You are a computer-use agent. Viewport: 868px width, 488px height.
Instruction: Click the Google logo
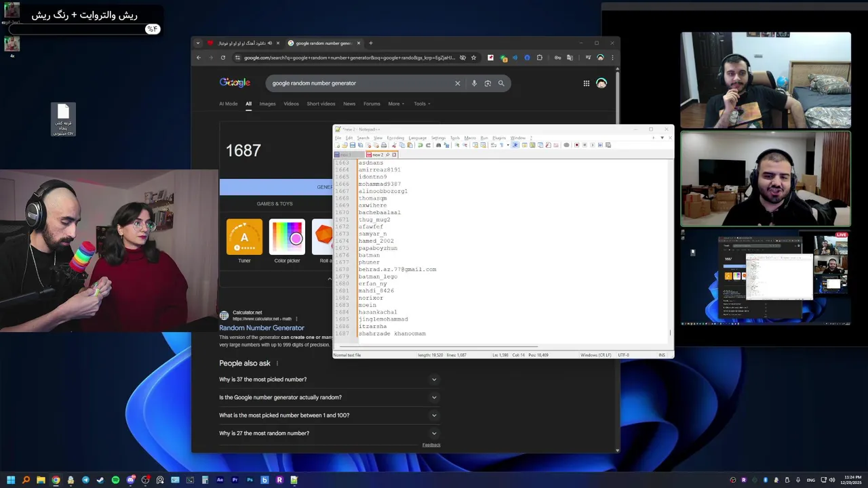[x=235, y=83]
